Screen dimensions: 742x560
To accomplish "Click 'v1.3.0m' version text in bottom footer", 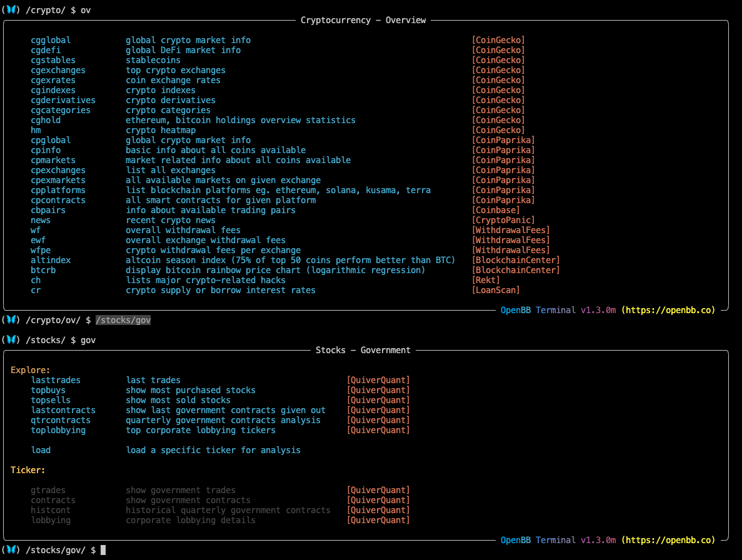I will (x=598, y=540).
